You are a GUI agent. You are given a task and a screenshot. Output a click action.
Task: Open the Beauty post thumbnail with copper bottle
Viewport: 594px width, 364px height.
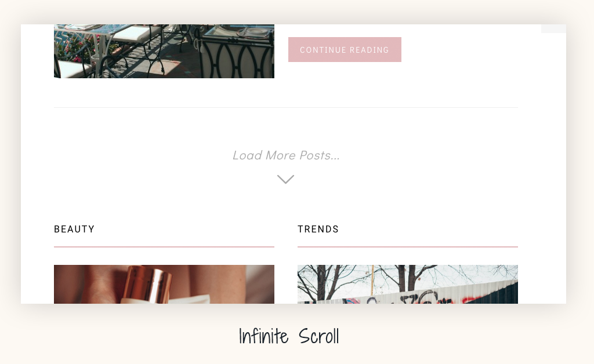164,284
